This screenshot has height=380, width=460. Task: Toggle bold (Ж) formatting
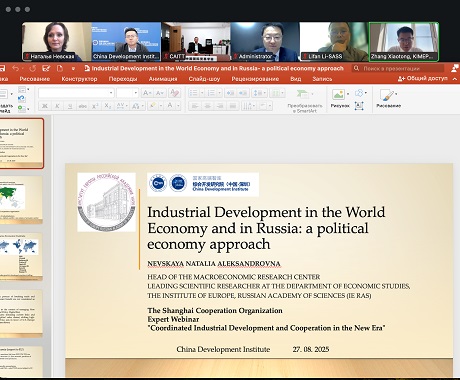[45, 106]
